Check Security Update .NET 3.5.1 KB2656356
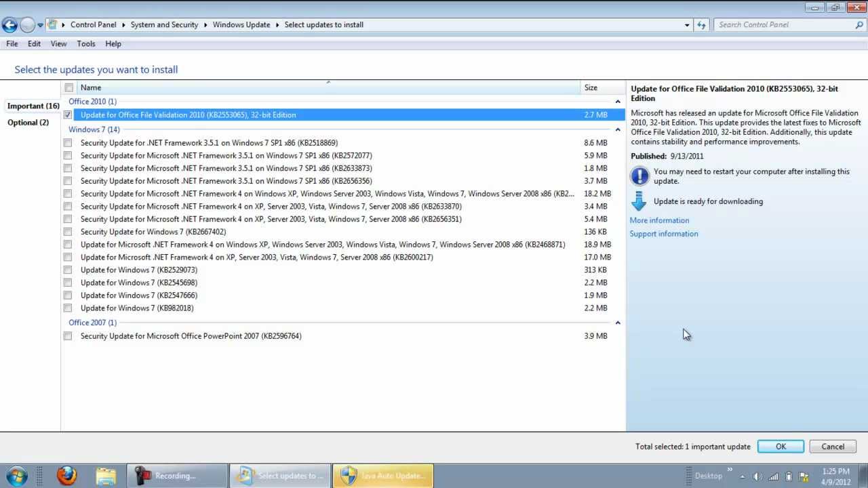The width and height of the screenshot is (868, 488). point(68,181)
